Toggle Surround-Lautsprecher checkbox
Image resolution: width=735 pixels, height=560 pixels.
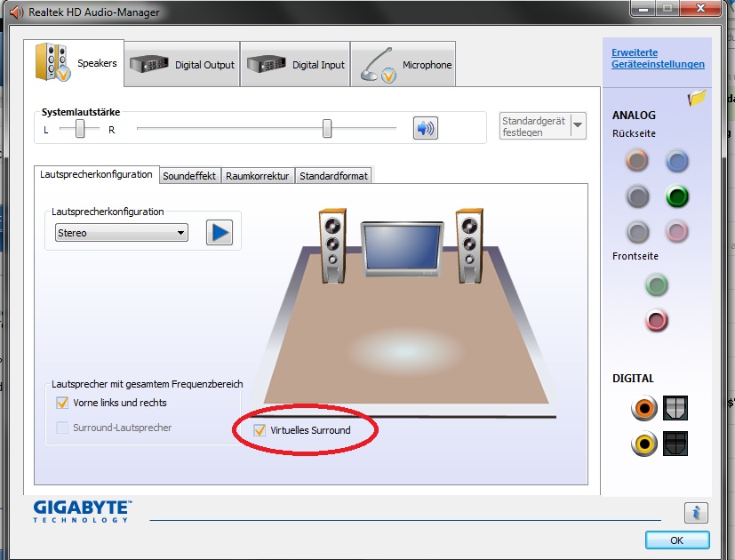coord(62,428)
